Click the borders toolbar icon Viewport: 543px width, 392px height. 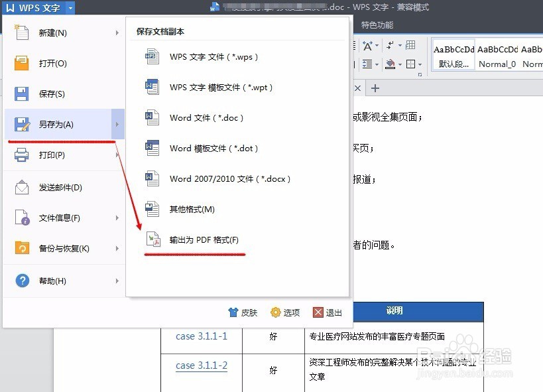click(410, 64)
